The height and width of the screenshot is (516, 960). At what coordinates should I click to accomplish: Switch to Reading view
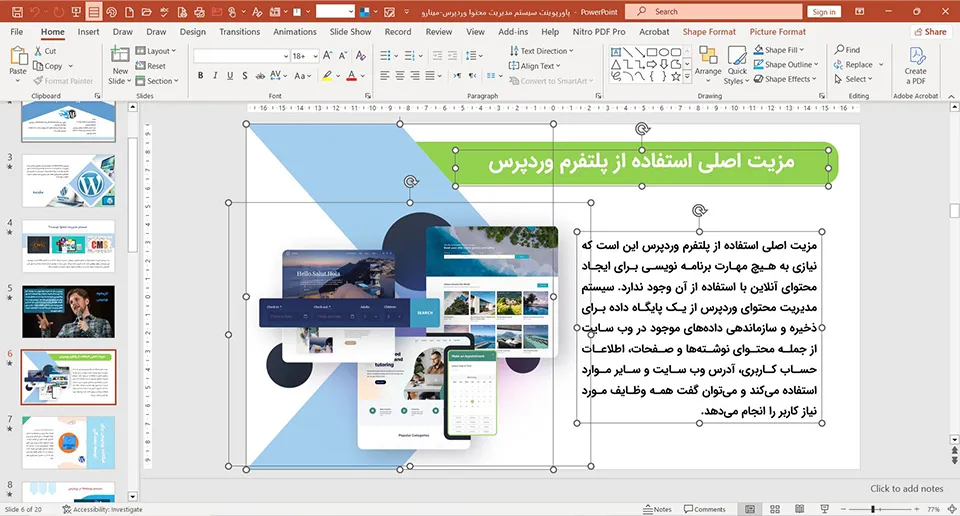tap(800, 509)
